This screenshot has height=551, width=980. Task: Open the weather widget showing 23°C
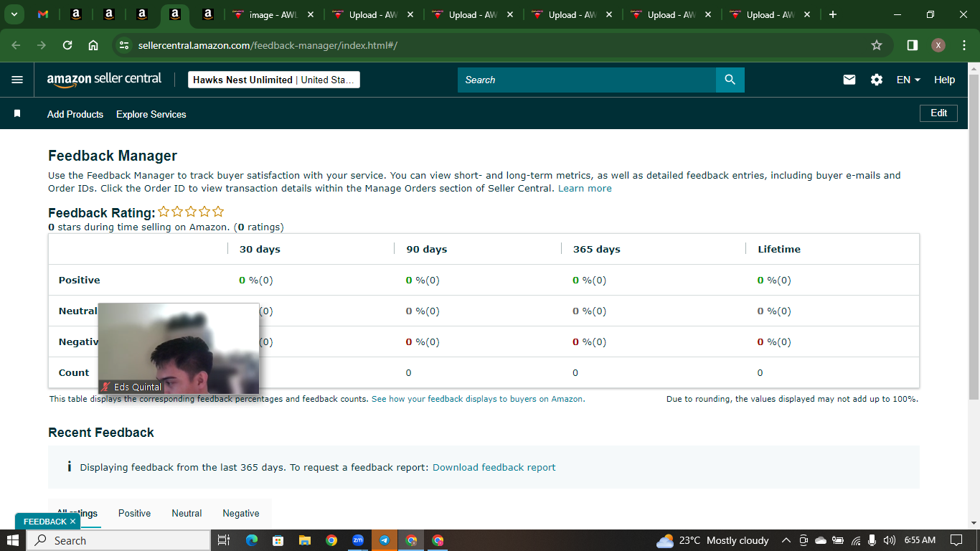(x=712, y=540)
